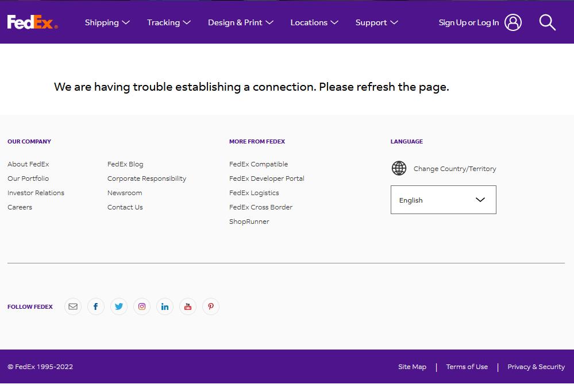This screenshot has width=574, height=392.
Task: Open the search magnifier icon
Action: point(547,22)
